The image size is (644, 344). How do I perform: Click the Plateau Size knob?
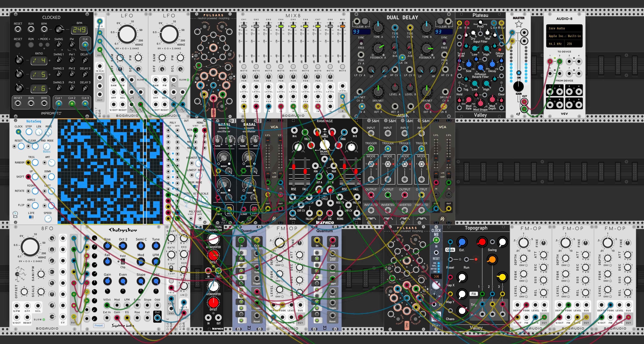click(x=469, y=65)
